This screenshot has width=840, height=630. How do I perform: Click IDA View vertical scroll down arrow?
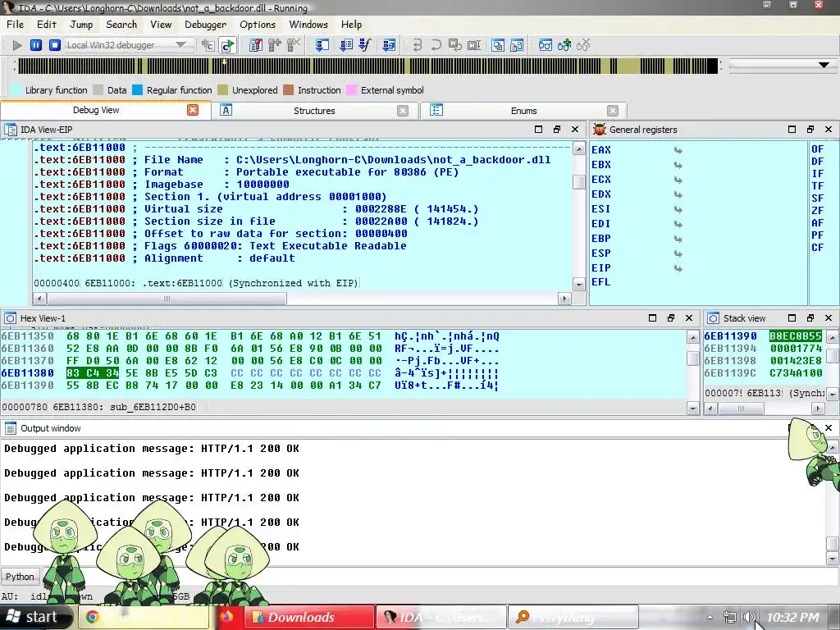pyautogui.click(x=578, y=284)
